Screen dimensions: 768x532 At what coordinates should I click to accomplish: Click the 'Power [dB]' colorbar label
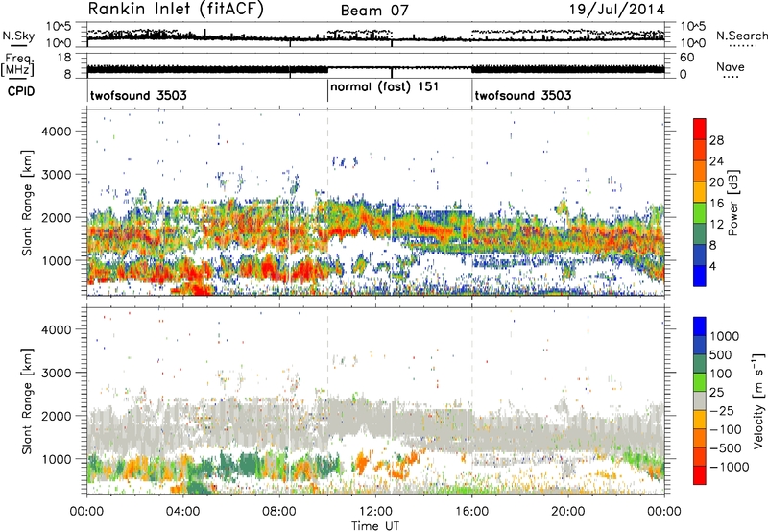pos(732,204)
